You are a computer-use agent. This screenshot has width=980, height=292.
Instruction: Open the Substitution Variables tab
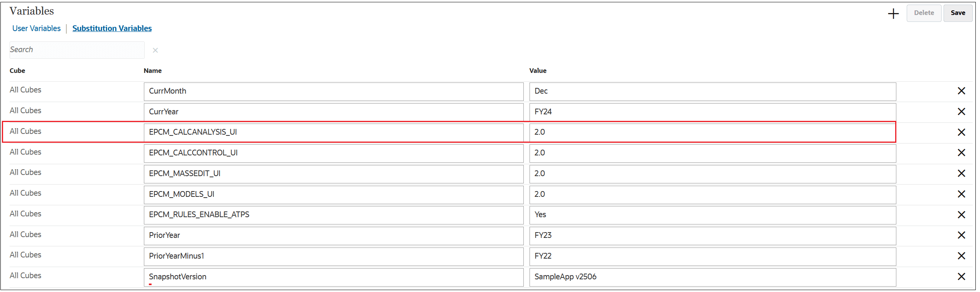[x=112, y=28]
